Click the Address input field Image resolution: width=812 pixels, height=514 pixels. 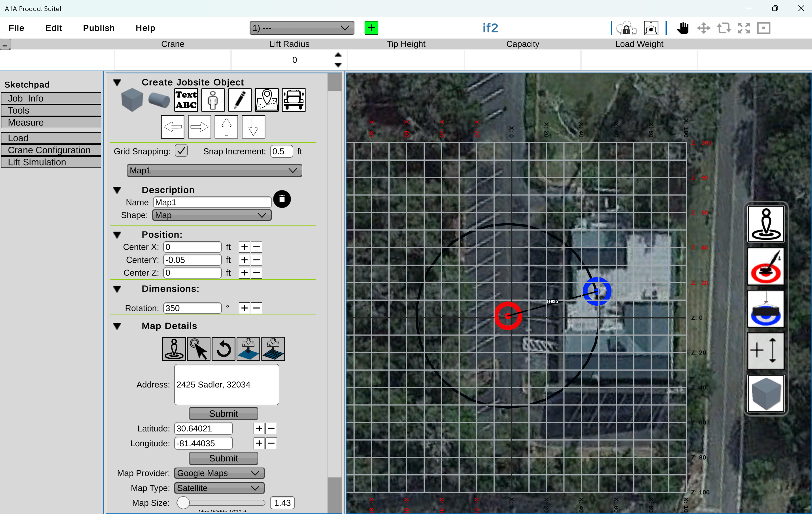point(227,385)
